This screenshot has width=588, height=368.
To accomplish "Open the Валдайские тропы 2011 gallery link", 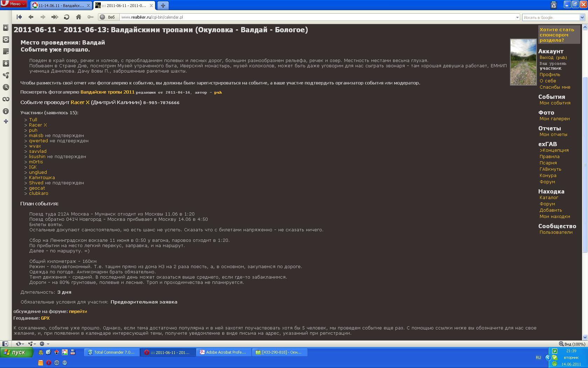I will (x=107, y=92).
